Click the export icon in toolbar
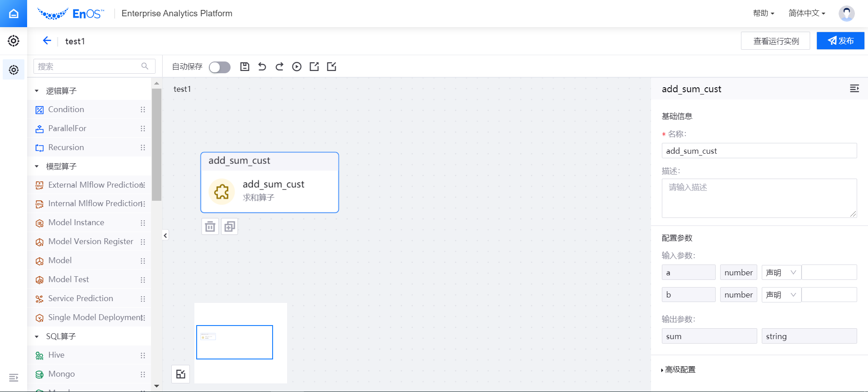 (314, 67)
